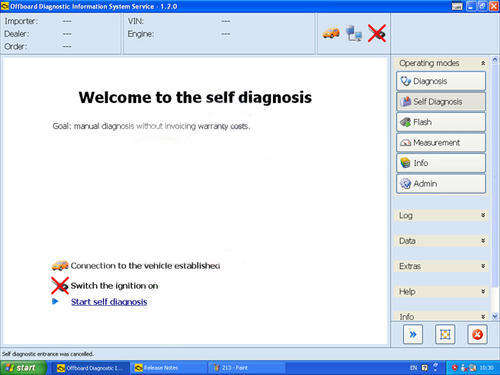Screen dimensions: 500x375
Task: Click the crossed-out ignition key icon in header
Action: click(377, 33)
